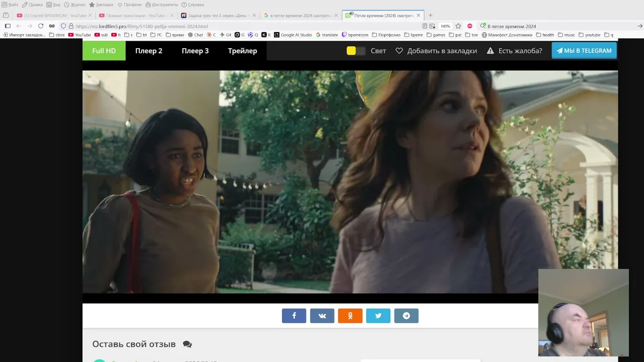The width and height of the screenshot is (644, 362).
Task: Open the 140% zoom level indicator
Action: pyautogui.click(x=445, y=26)
